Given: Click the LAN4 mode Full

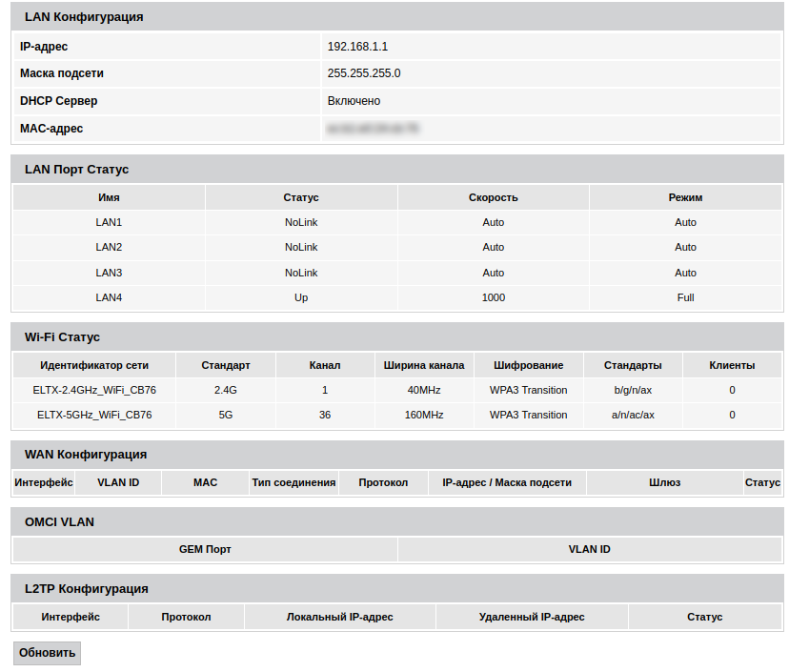Looking at the screenshot, I should [685, 297].
